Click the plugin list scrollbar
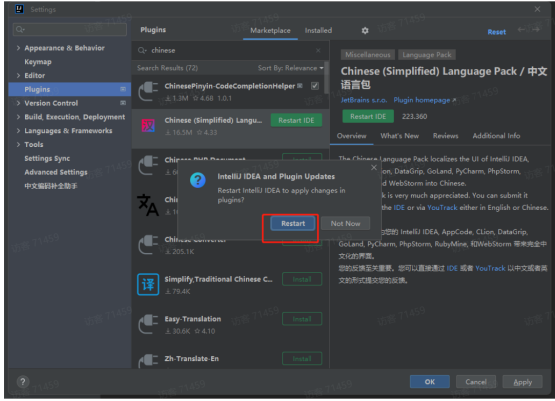 (327, 78)
